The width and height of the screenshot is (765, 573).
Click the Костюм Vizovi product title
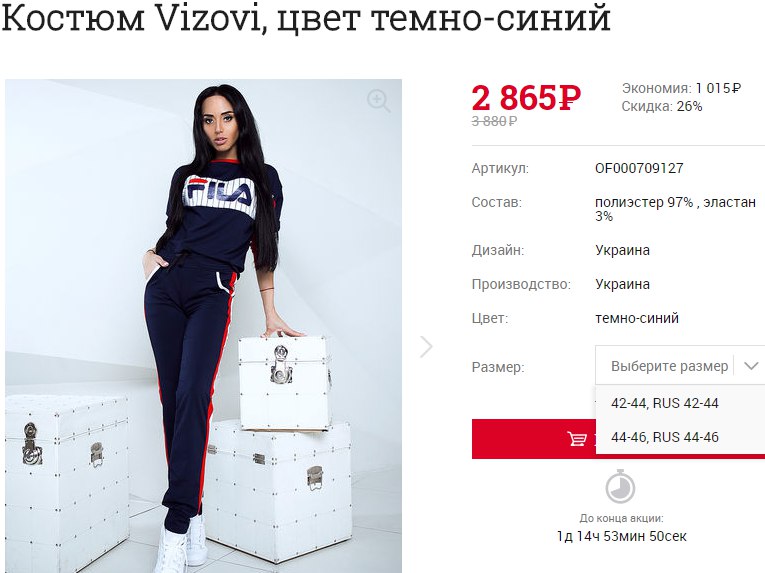(306, 18)
